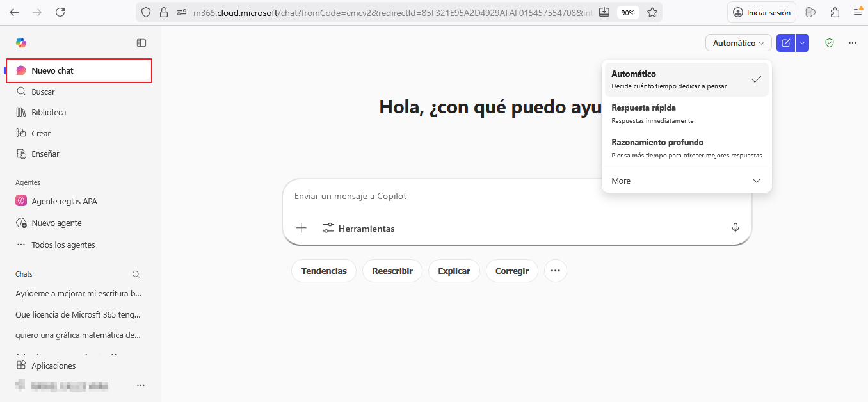The width and height of the screenshot is (868, 402).
Task: Reload the page with refresh icon
Action: 60,12
